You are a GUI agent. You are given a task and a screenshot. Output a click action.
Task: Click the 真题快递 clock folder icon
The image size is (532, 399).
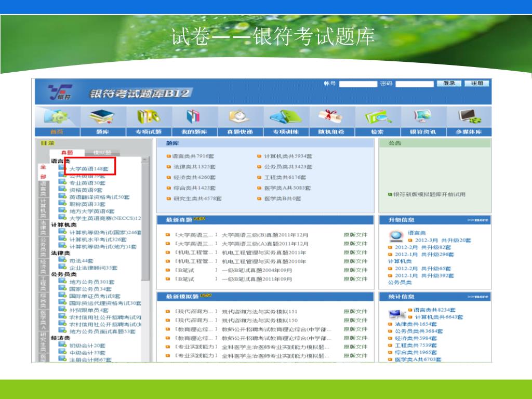[x=239, y=117]
